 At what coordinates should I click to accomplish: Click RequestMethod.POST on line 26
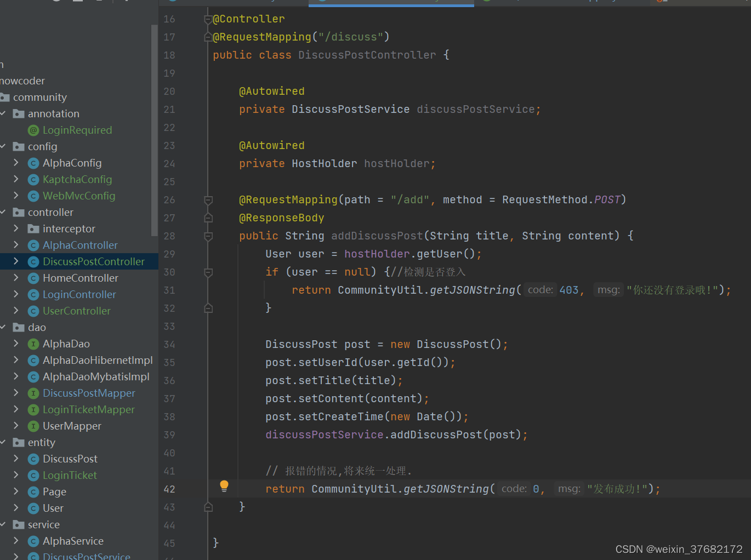561,199
